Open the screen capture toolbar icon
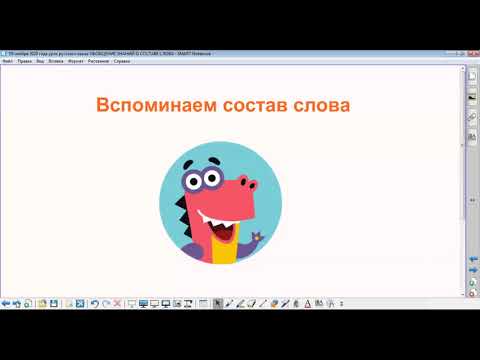Image resolution: width=480 pixels, height=360 pixels. click(x=177, y=304)
